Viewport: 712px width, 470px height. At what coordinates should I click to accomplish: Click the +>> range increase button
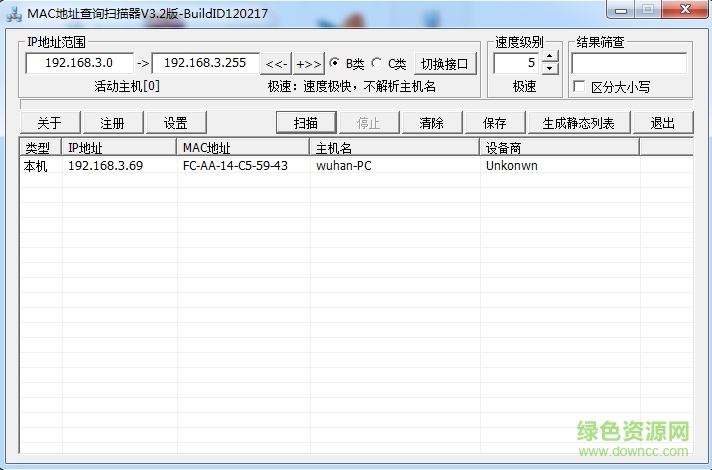(309, 64)
